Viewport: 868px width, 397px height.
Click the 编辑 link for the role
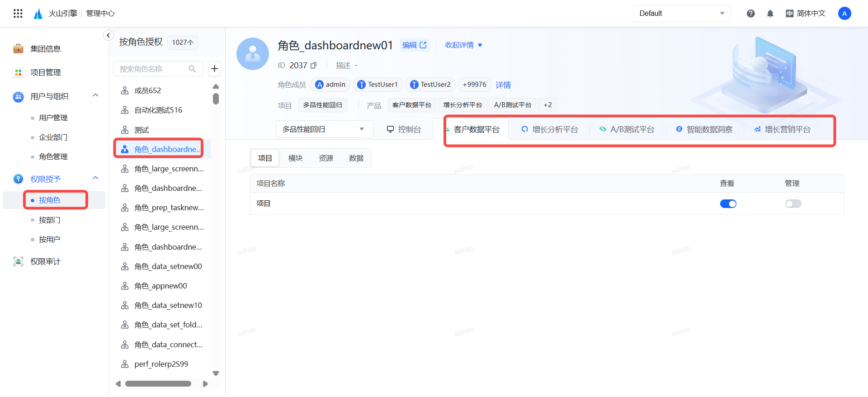(x=410, y=45)
